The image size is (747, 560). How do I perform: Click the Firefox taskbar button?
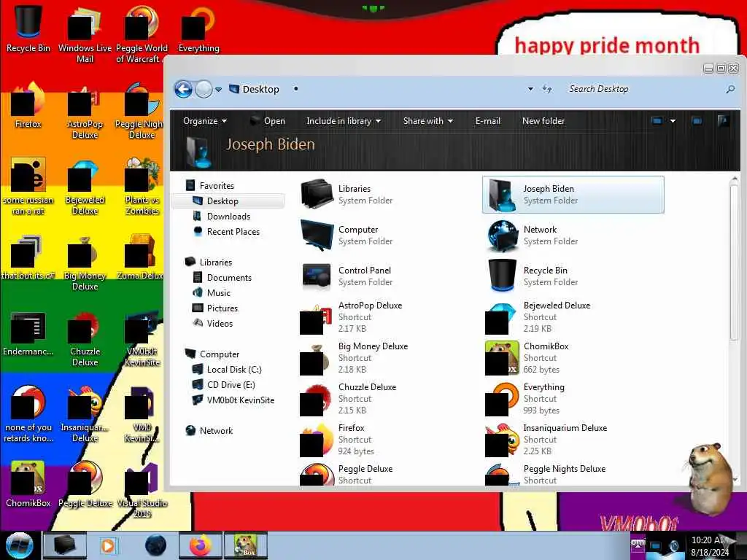pos(201,545)
